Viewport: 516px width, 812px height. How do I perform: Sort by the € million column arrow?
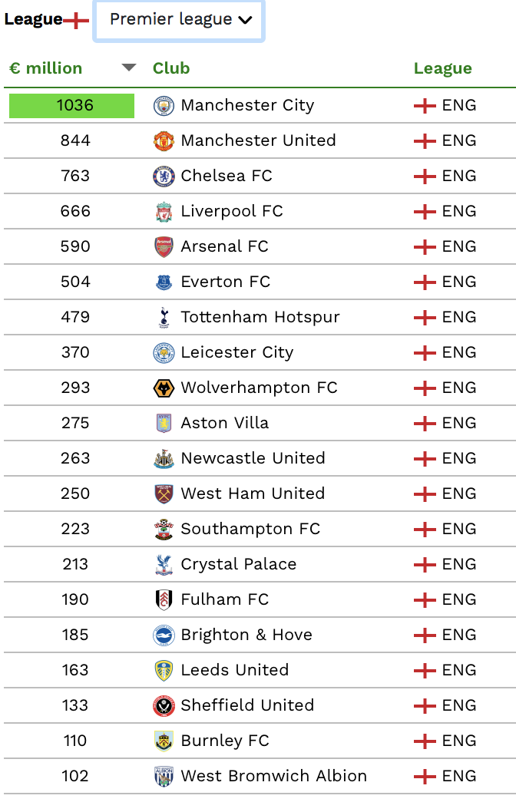tap(128, 68)
